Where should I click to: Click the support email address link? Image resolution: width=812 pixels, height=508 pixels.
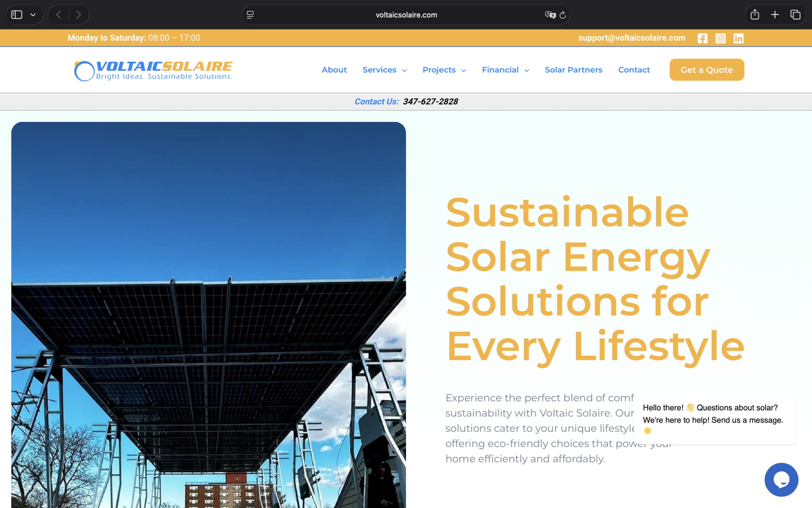click(631, 38)
